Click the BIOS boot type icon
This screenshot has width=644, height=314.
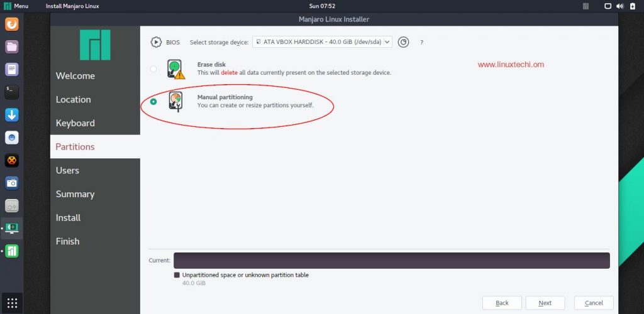(156, 42)
